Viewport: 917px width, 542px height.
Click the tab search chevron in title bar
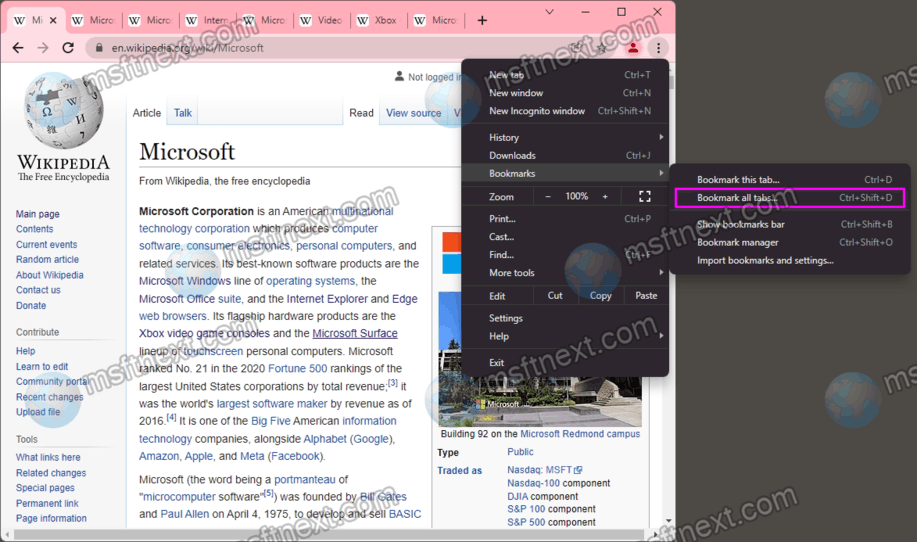tap(549, 12)
